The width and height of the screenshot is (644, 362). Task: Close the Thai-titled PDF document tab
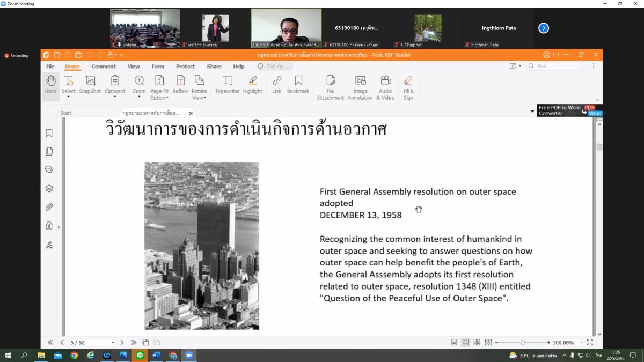191,113
